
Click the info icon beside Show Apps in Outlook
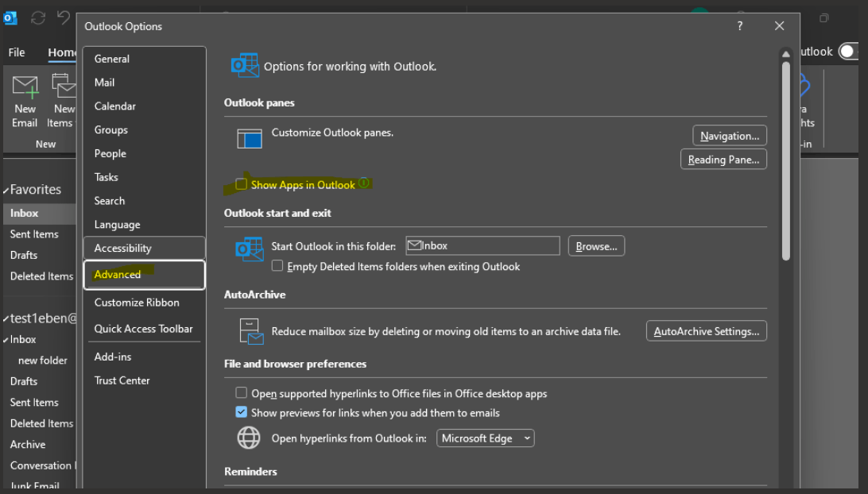[x=364, y=183]
